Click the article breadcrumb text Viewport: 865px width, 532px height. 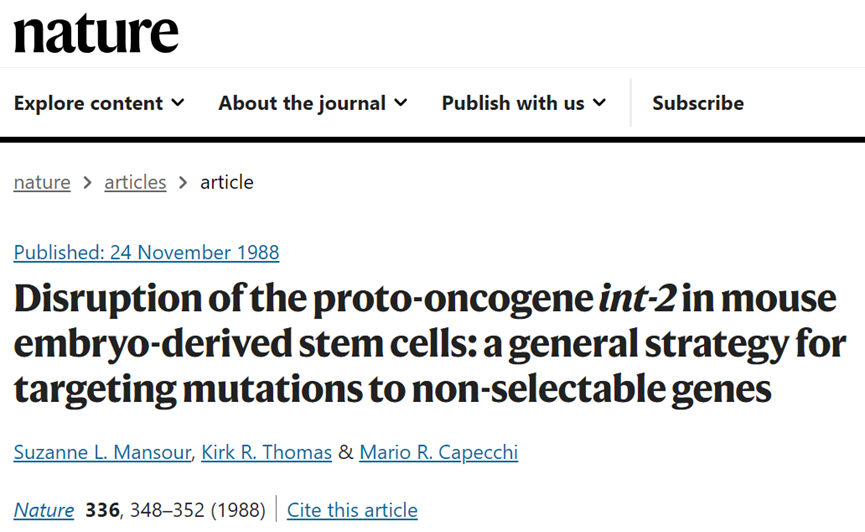[x=227, y=182]
